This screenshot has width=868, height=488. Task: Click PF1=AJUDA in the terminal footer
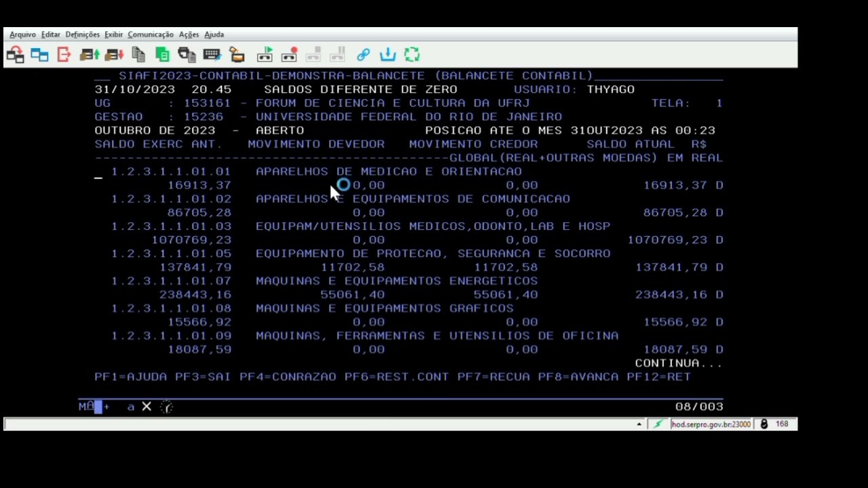click(x=131, y=377)
